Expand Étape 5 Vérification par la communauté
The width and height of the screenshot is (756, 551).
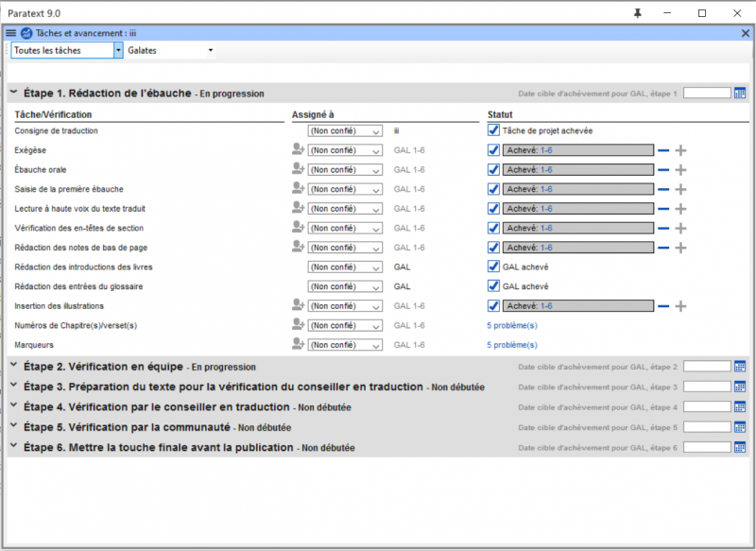(14, 425)
